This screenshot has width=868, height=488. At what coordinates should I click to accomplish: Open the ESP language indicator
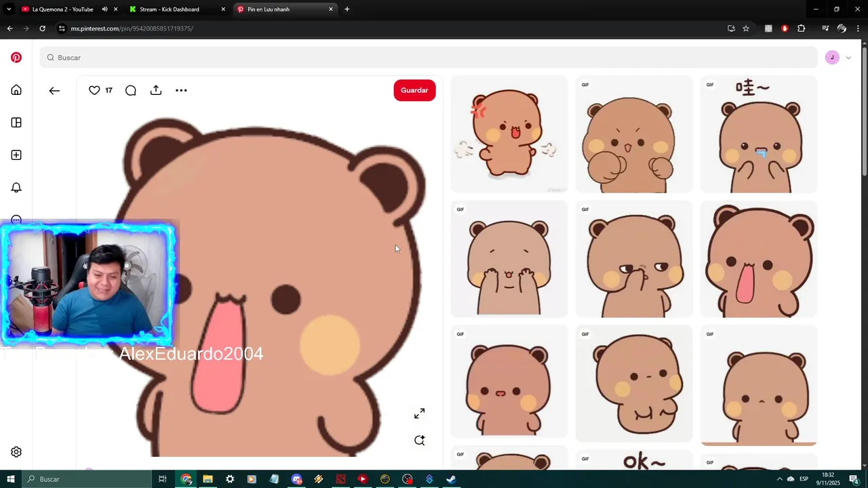[804, 479]
